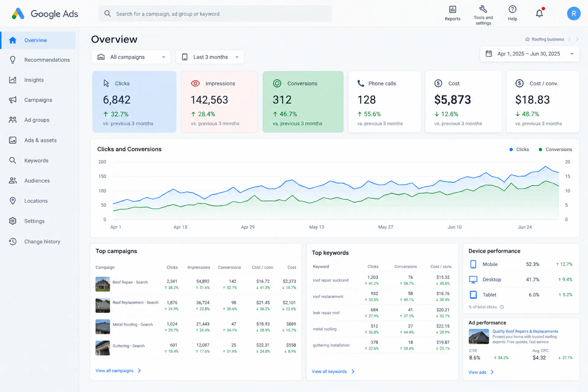Image resolution: width=588 pixels, height=392 pixels.
Task: Select the Clicks metric card
Action: [134, 102]
